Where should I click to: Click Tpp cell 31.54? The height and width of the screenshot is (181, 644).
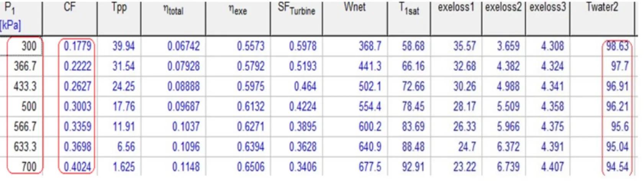119,66
